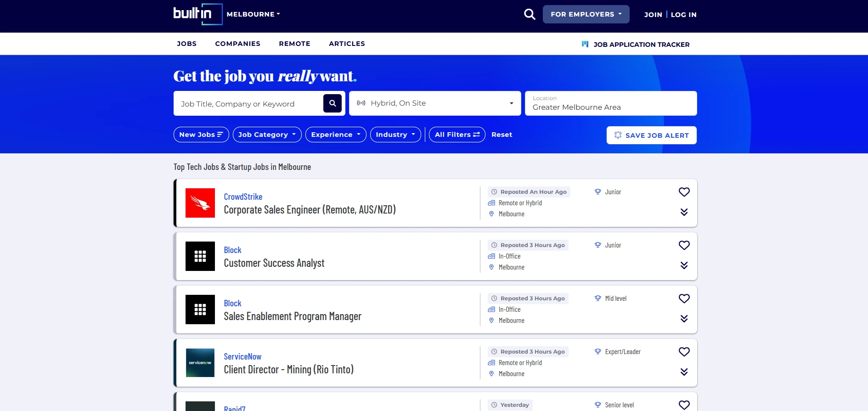Open Corporate Sales Engineer job title

point(310,210)
